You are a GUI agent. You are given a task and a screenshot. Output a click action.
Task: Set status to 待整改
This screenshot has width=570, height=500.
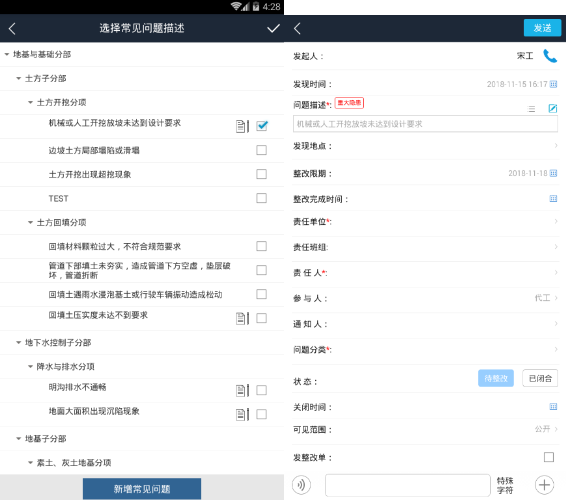496,378
